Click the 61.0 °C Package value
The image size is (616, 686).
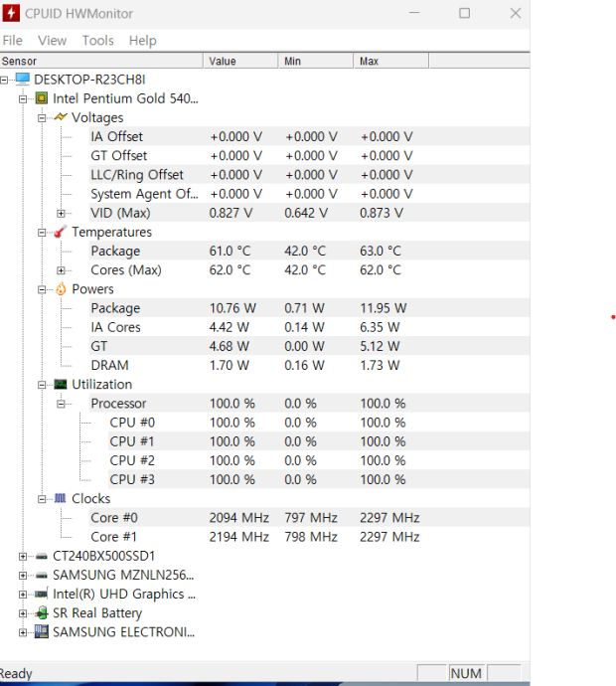click(x=230, y=251)
